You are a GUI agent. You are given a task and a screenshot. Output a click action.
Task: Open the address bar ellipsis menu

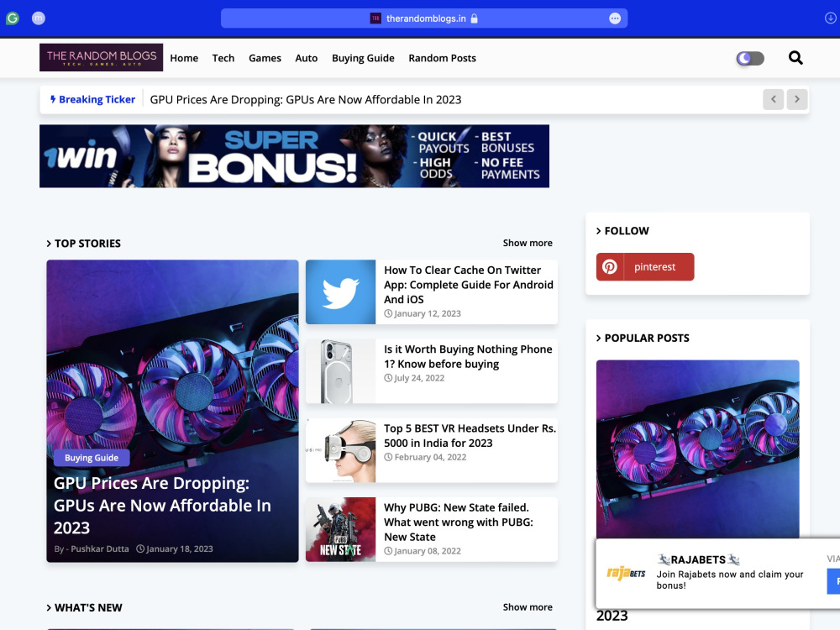(615, 18)
